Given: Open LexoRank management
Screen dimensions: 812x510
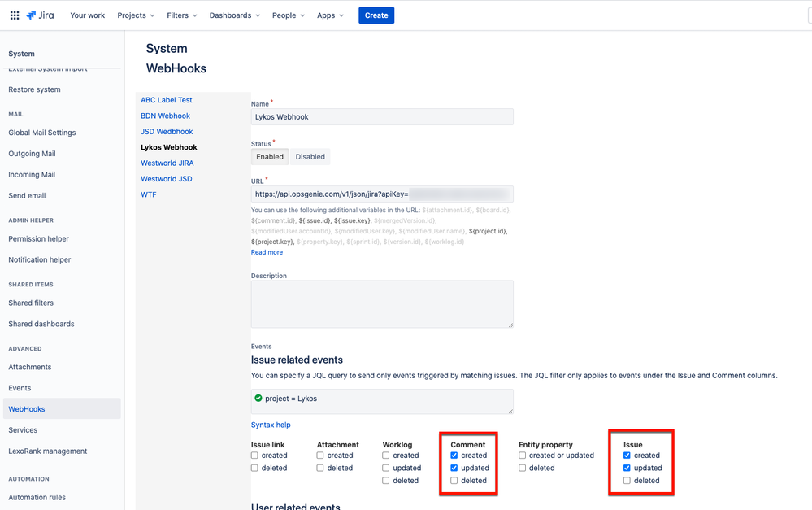Looking at the screenshot, I should (x=48, y=451).
